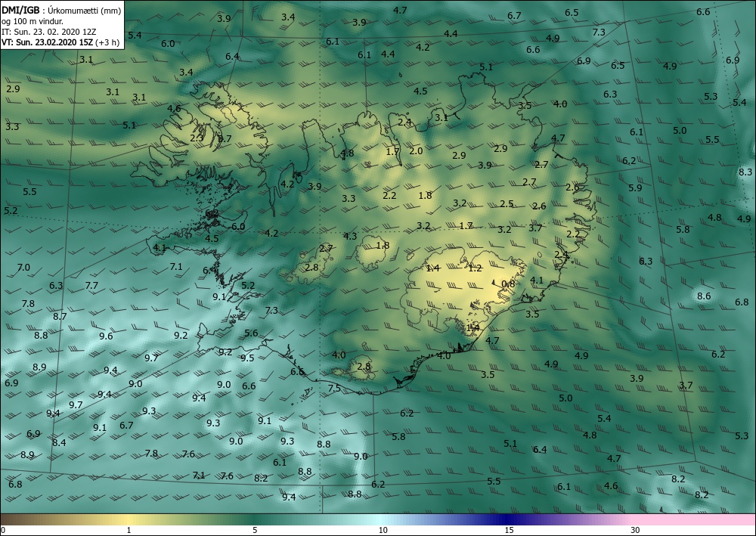Viewport: 756px width, 536px height.
Task: Click the 7.5 value on the south coast
Action: [334, 388]
